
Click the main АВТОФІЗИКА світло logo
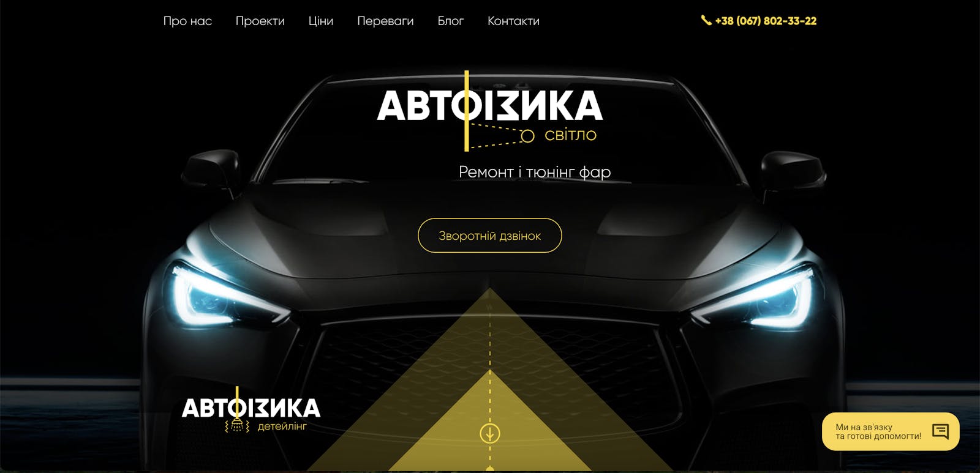489,111
